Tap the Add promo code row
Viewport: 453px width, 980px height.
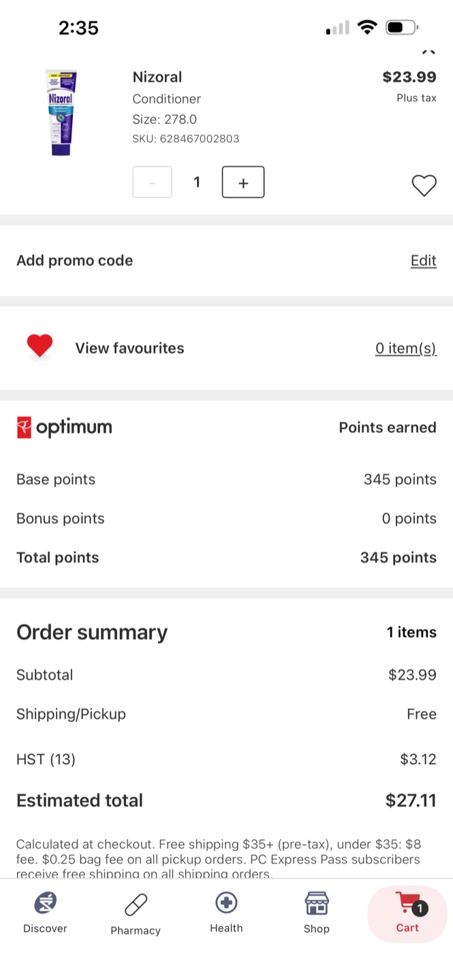click(226, 261)
